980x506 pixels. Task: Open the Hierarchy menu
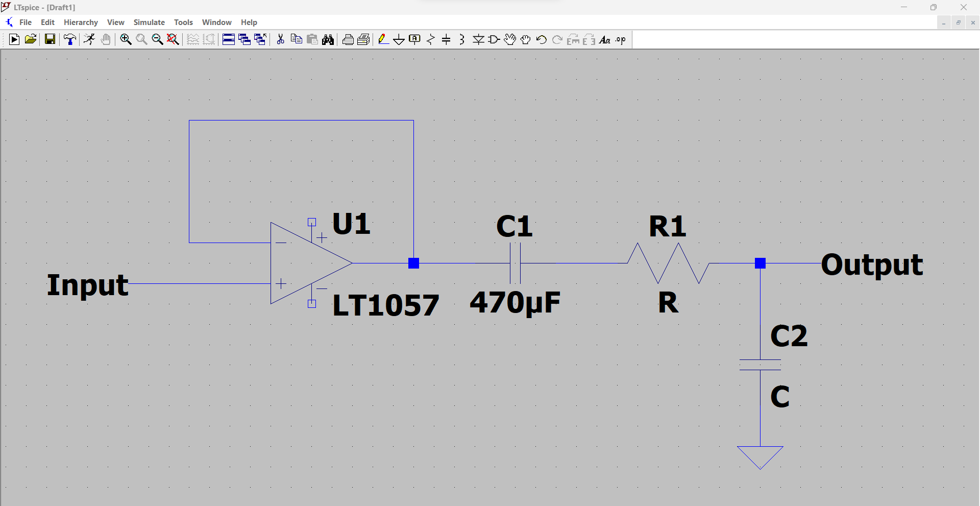click(81, 22)
